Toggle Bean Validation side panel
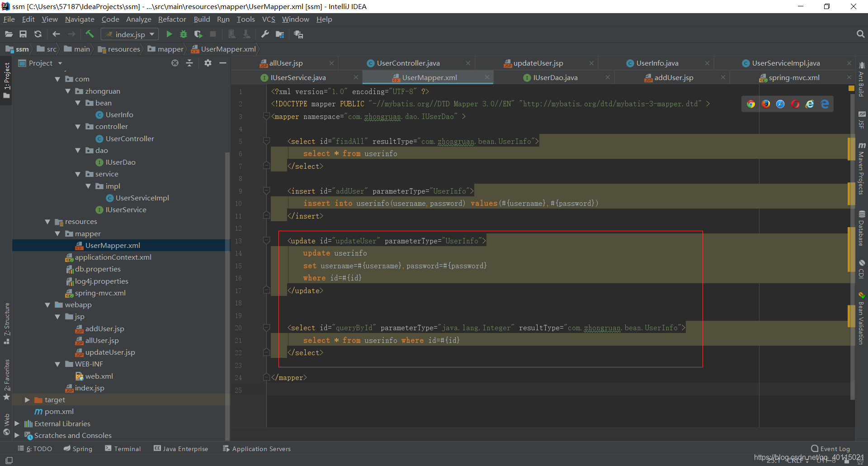This screenshot has width=868, height=466. (x=862, y=318)
